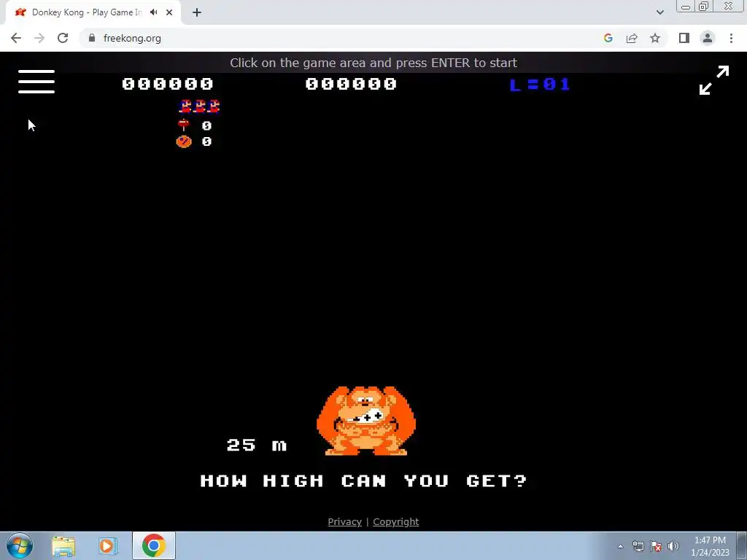Open the Copyright link
This screenshot has height=560, width=747.
[396, 521]
